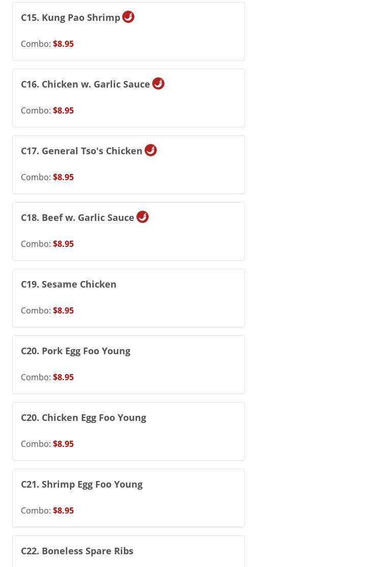Screen dimensions: 392x567
Task: Click the $8.95 combo price for Kung Pao Shrimp
Action: click(63, 44)
